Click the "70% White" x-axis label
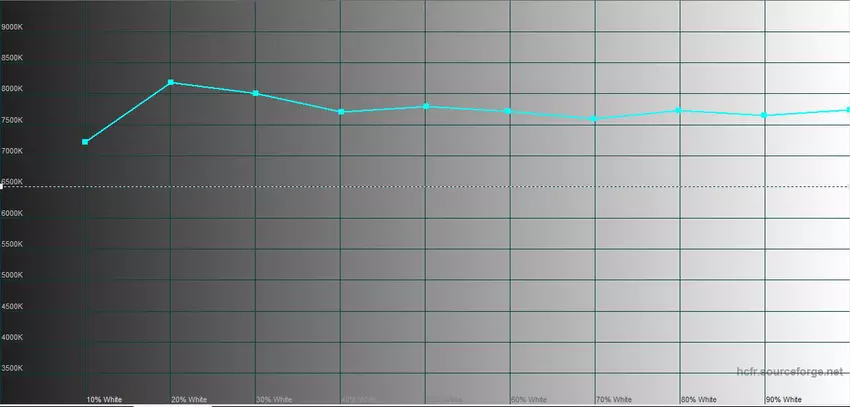 [614, 399]
